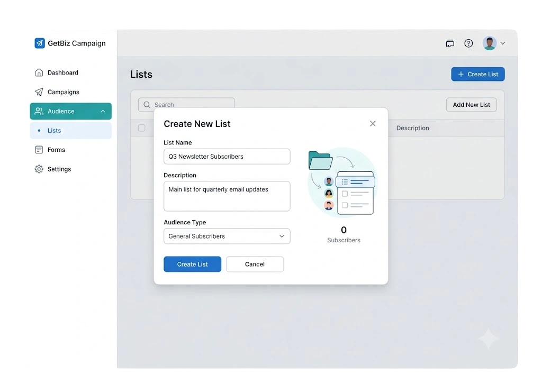Viewport: 542px width, 392px height.
Task: Focus the List Name input field
Action: [227, 157]
